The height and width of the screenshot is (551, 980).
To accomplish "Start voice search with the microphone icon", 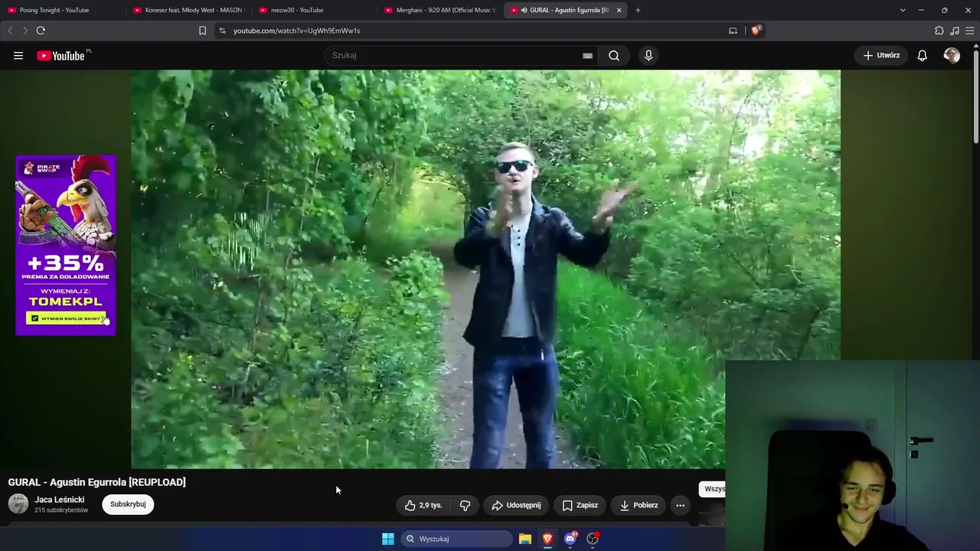I will (x=648, y=55).
